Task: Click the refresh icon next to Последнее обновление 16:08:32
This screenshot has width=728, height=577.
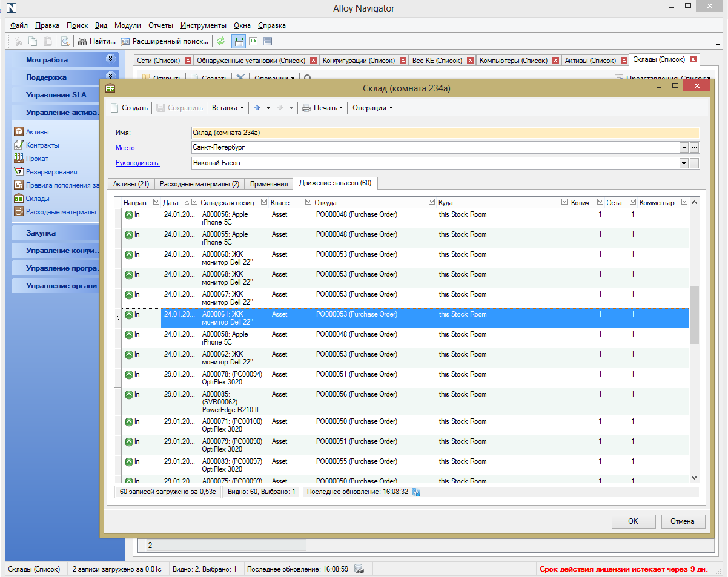Action: (x=416, y=492)
